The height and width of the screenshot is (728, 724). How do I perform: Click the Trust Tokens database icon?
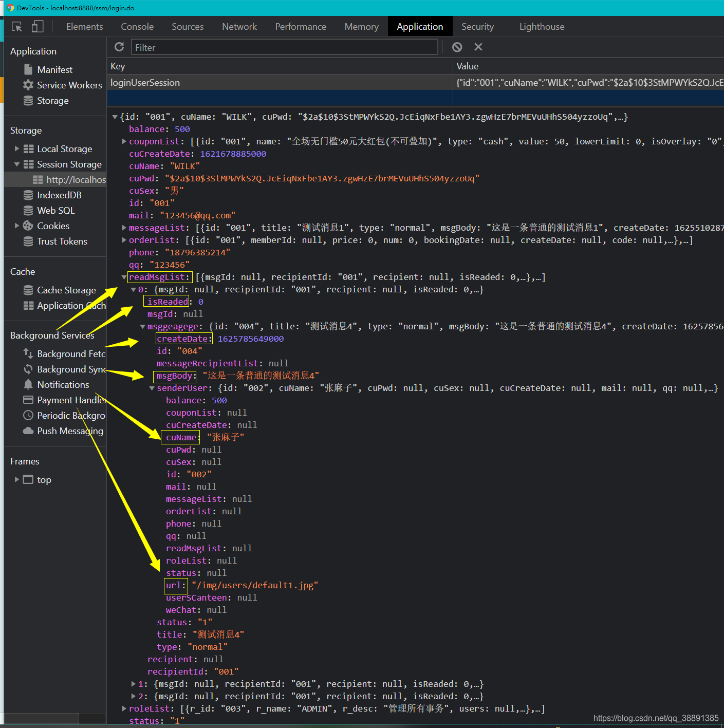tap(28, 241)
